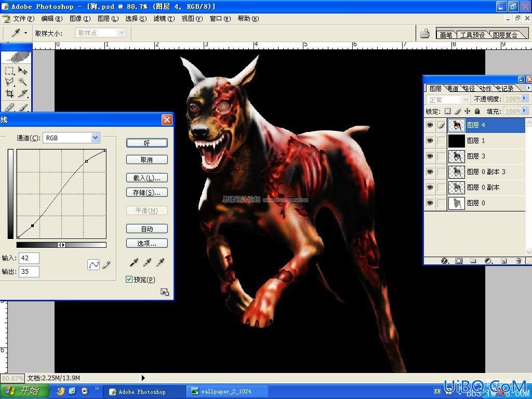Click the add layer mask icon
The width and height of the screenshot is (532, 399).
click(x=459, y=261)
